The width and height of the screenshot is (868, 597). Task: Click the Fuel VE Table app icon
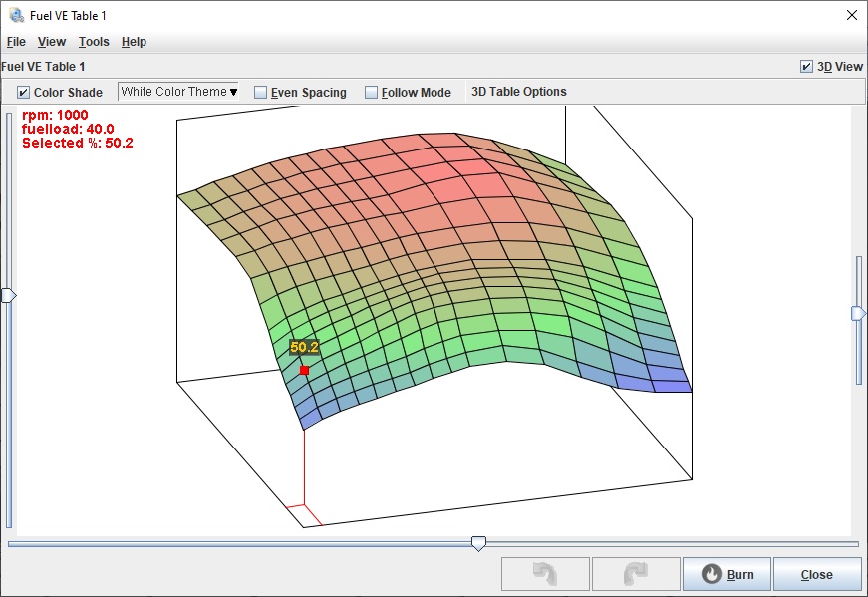coord(16,16)
